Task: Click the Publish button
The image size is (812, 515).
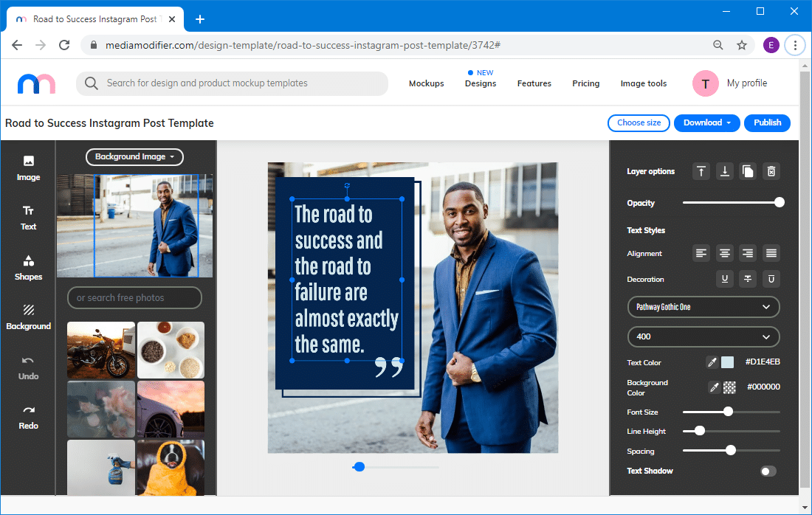Action: pos(767,122)
